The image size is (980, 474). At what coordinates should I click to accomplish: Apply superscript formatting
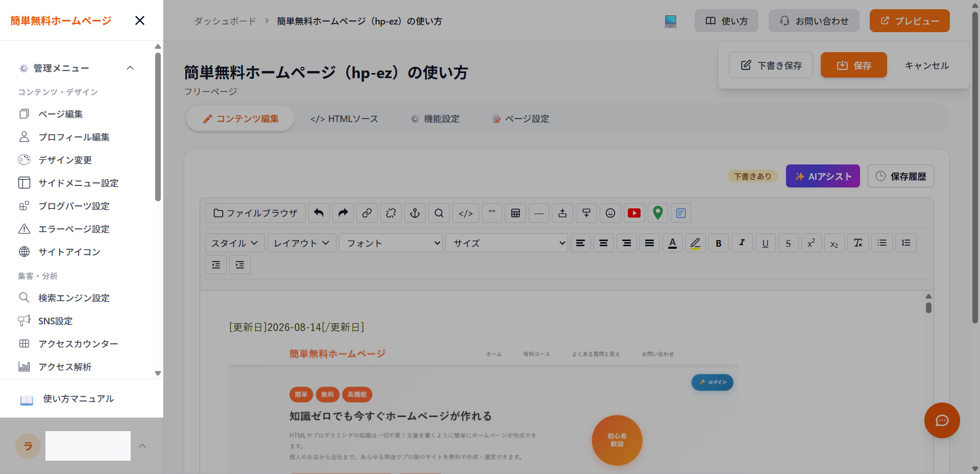[812, 243]
